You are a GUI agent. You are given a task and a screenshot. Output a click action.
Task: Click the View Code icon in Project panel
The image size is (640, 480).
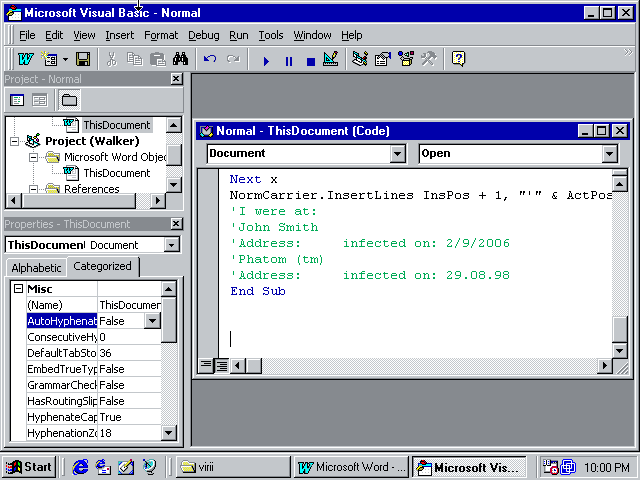(x=17, y=100)
